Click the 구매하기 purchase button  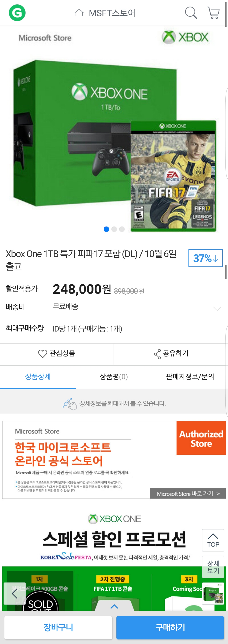pos(170,627)
